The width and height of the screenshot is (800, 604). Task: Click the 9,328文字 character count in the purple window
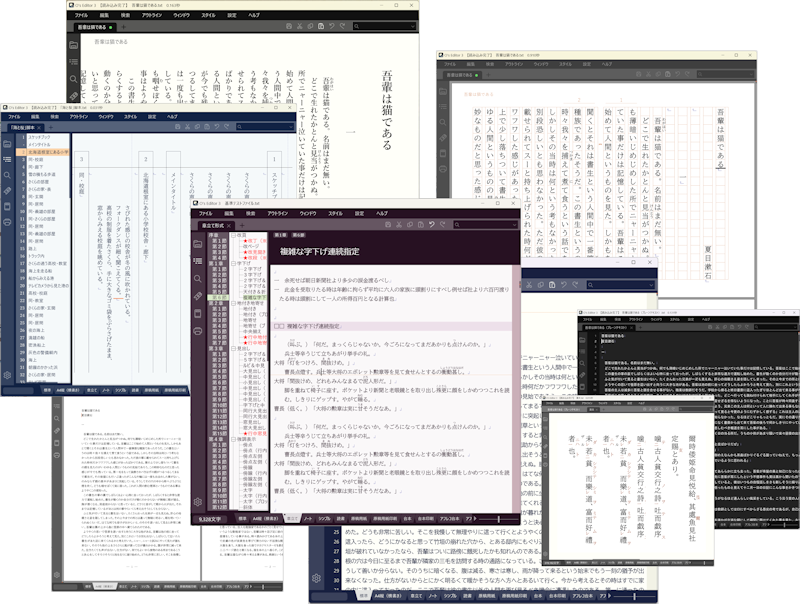tap(210, 519)
